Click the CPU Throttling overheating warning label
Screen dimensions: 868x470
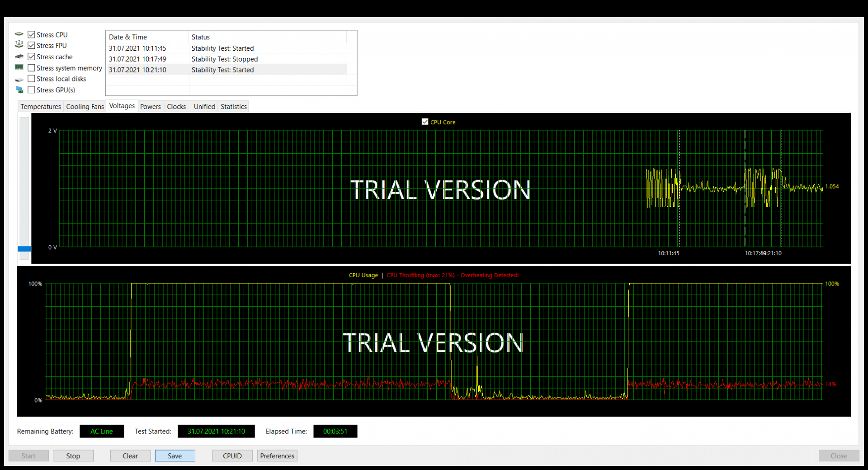[x=453, y=275]
